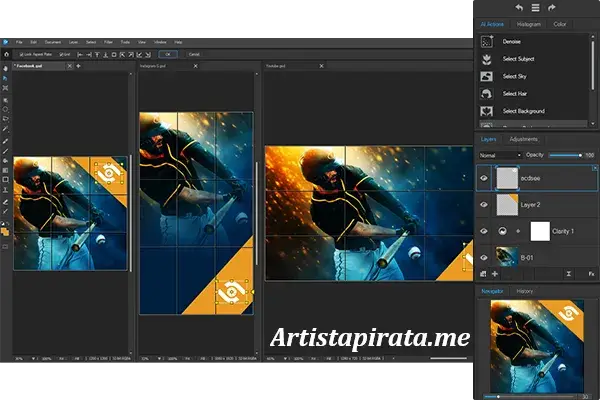This screenshot has width=600, height=400.
Task: Close the Facebook document tab
Action: coord(70,66)
